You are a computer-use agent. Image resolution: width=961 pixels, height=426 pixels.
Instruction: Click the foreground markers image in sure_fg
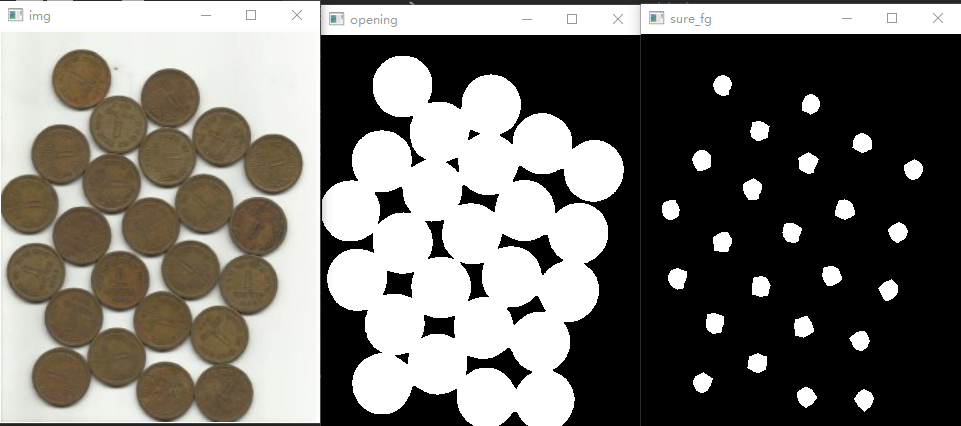pyautogui.click(x=801, y=230)
